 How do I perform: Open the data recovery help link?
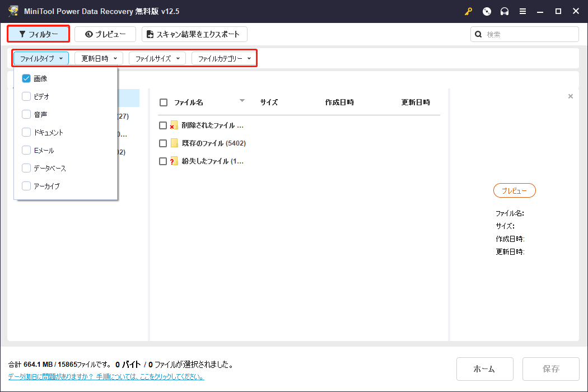[106, 377]
